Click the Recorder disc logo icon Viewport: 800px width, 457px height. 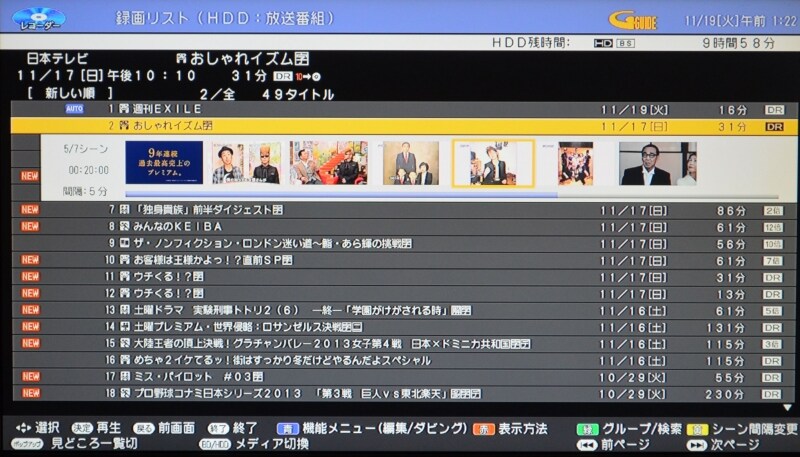click(39, 18)
